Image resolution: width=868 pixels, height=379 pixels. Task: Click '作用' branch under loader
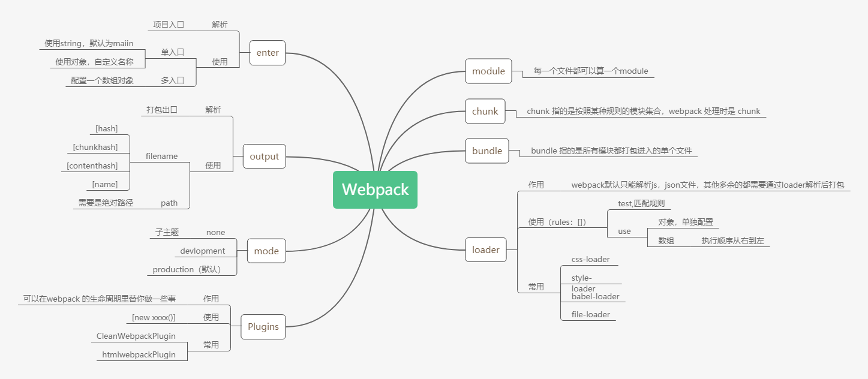tap(536, 185)
